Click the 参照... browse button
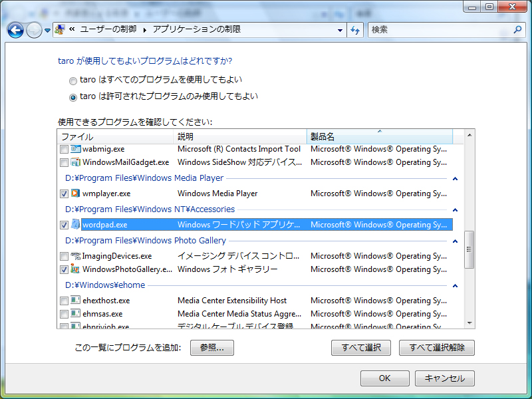 click(x=212, y=348)
